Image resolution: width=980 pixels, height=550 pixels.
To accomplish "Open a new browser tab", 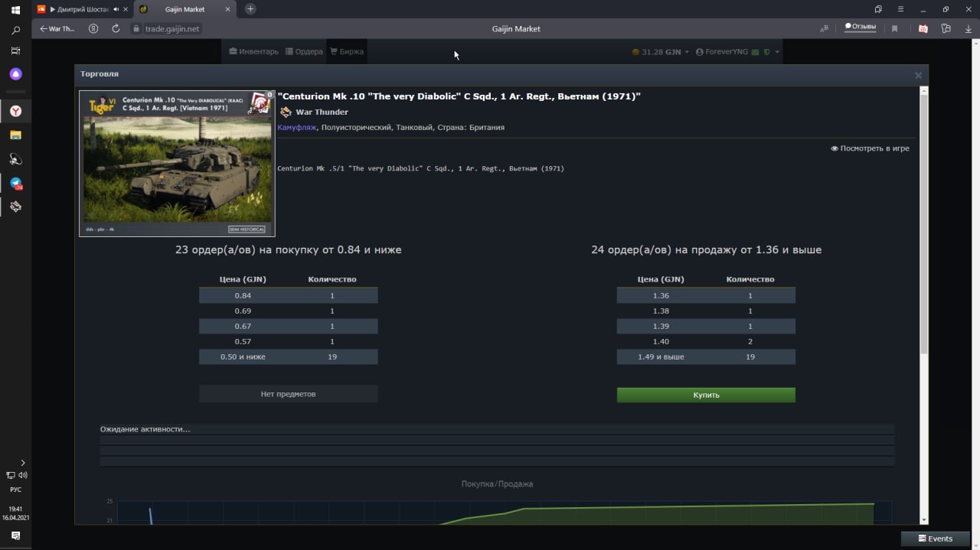I will point(250,9).
